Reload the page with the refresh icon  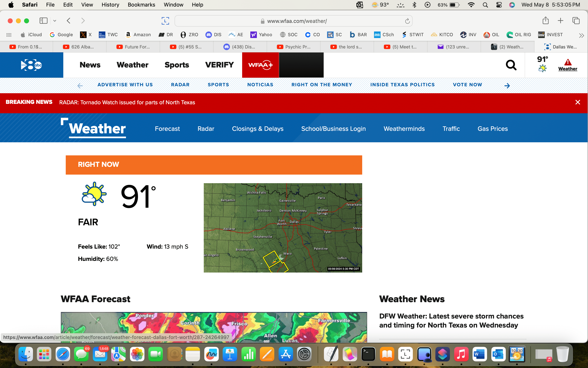[407, 21]
